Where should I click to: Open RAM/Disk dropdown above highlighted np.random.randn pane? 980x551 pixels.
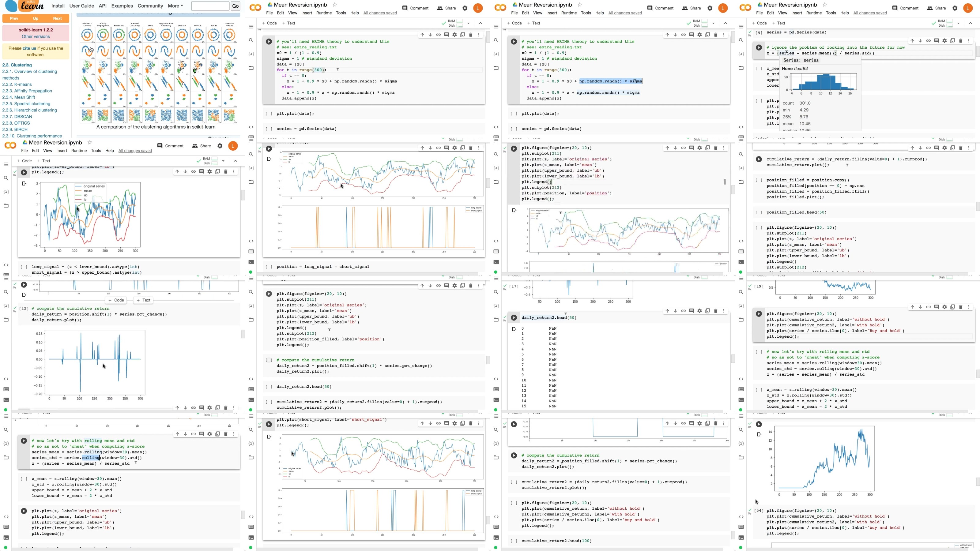point(713,23)
